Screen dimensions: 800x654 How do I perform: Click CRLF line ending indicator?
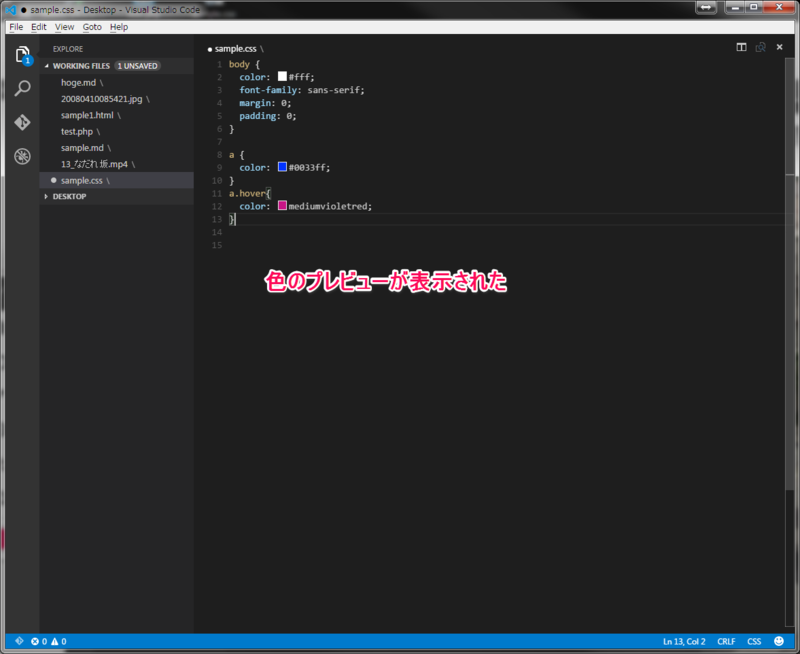(726, 641)
